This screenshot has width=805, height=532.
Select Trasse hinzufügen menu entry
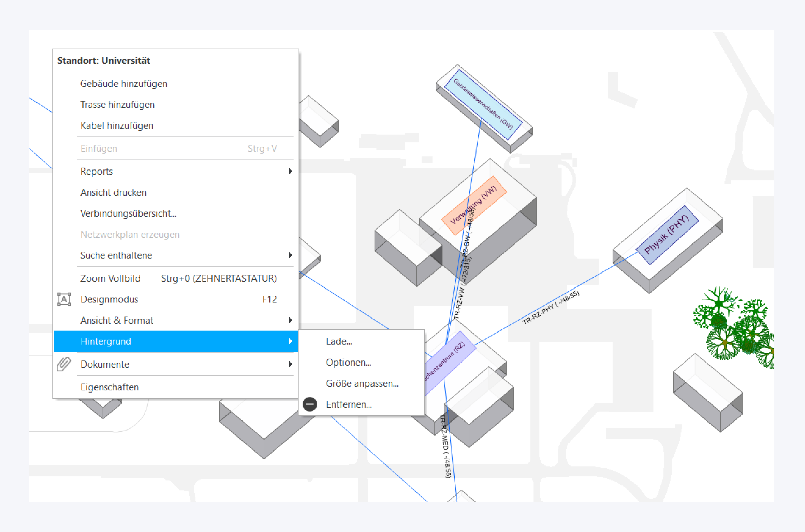pos(117,104)
